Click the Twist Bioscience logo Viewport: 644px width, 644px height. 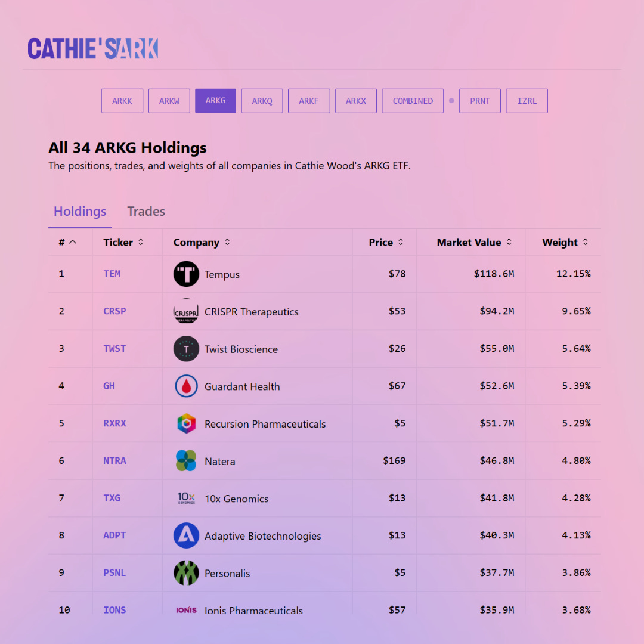(186, 349)
